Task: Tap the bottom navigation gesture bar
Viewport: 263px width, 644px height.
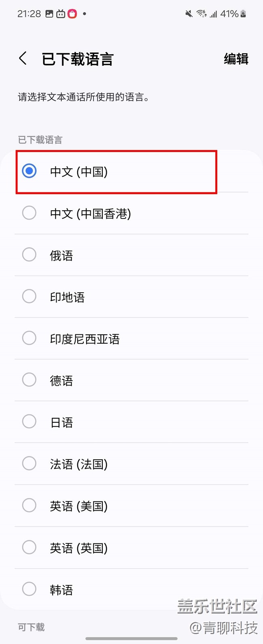Action: [131, 639]
